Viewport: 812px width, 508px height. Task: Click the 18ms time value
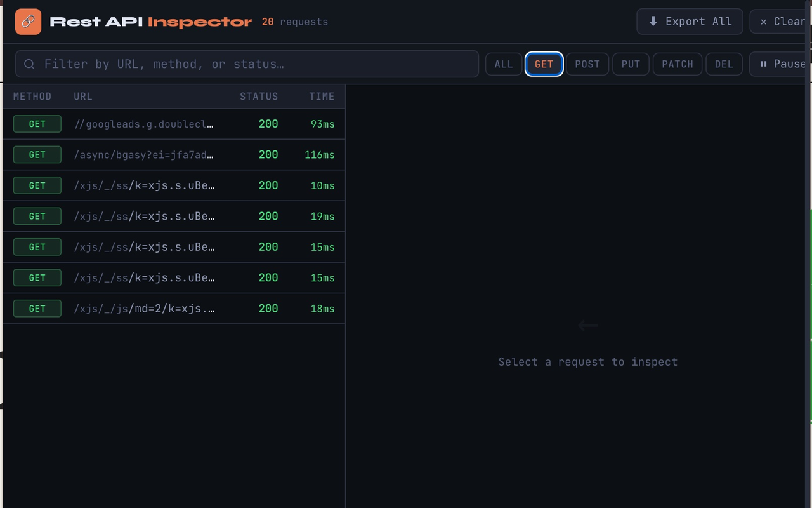click(323, 309)
